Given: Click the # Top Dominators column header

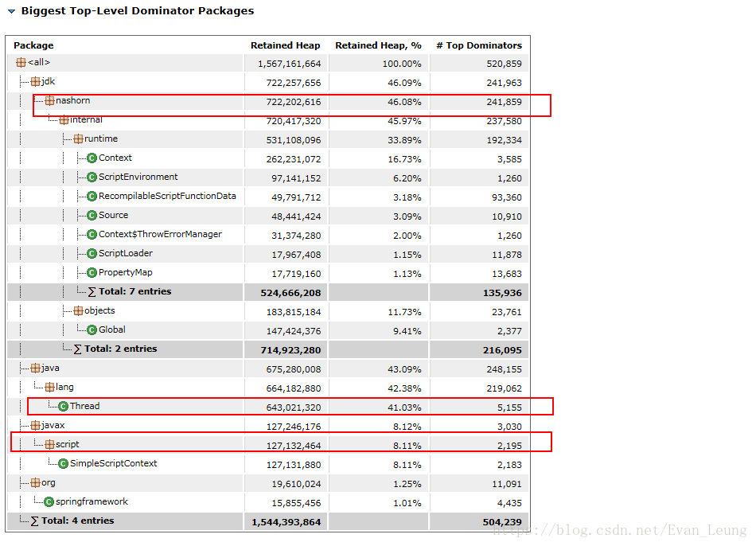Looking at the screenshot, I should point(479,45).
